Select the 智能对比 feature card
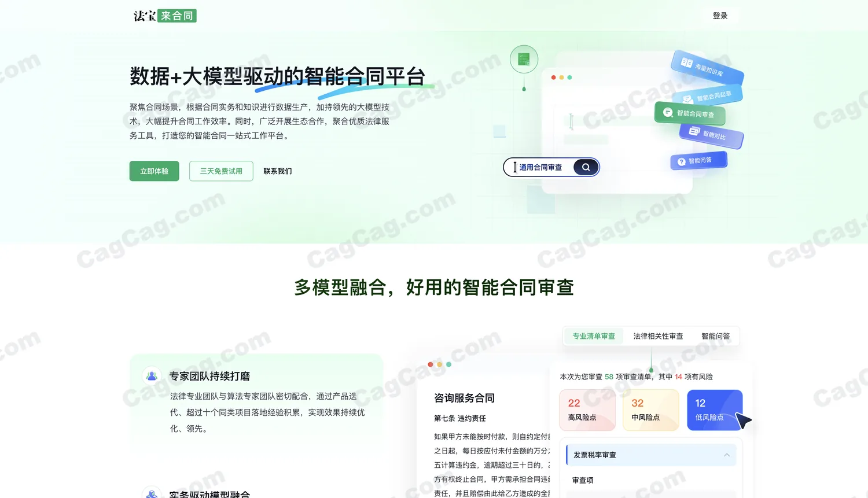Viewport: 868px width, 498px height. [x=711, y=135]
